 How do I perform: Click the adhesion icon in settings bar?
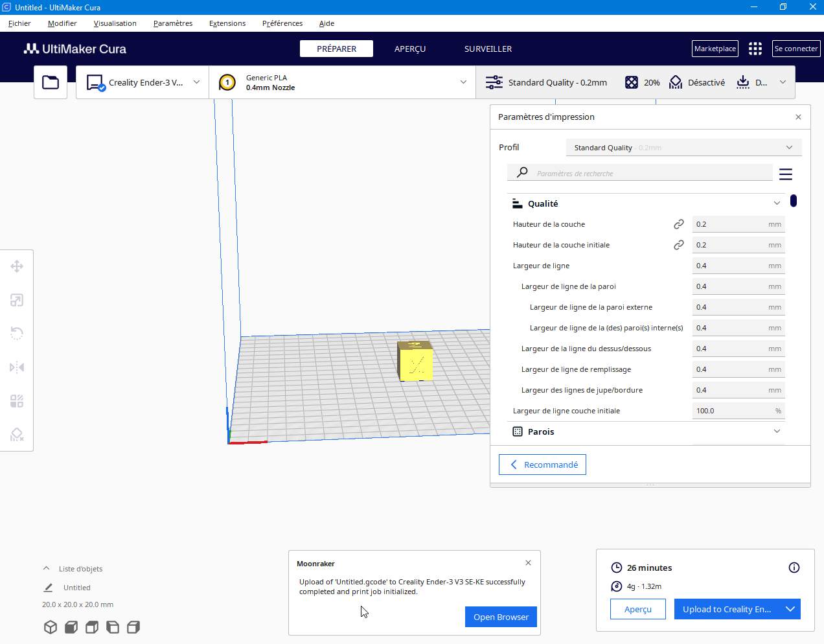(x=743, y=82)
